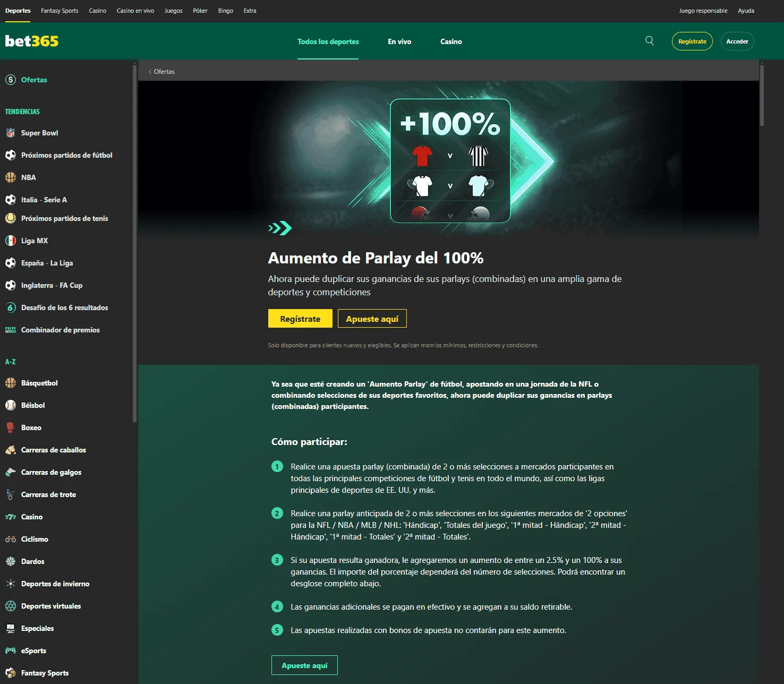Click the Boxeo glove icon
The width and height of the screenshot is (784, 684).
[11, 427]
